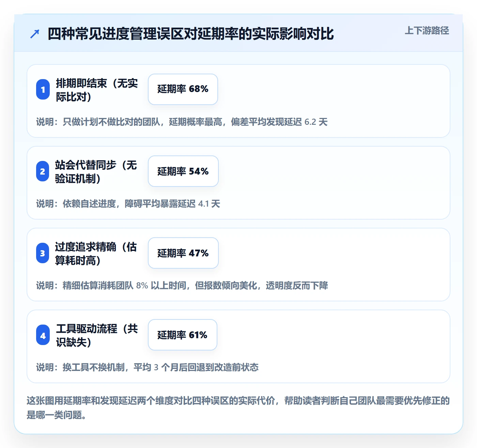Select the 延期率 68% pill

pyautogui.click(x=183, y=89)
